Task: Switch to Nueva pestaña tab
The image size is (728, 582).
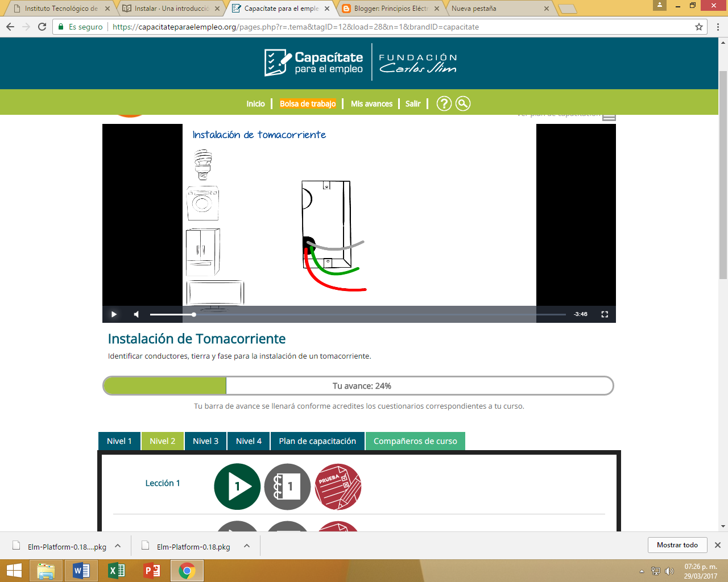Action: [x=495, y=9]
